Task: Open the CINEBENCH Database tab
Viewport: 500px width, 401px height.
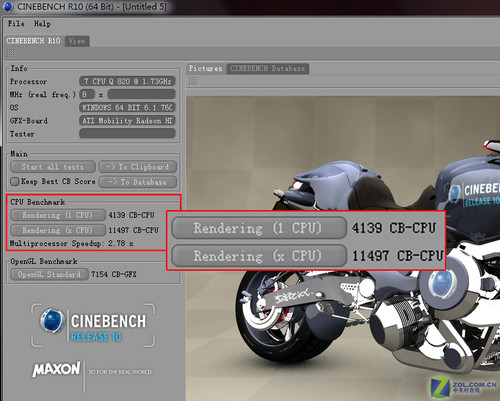Action: tap(268, 68)
